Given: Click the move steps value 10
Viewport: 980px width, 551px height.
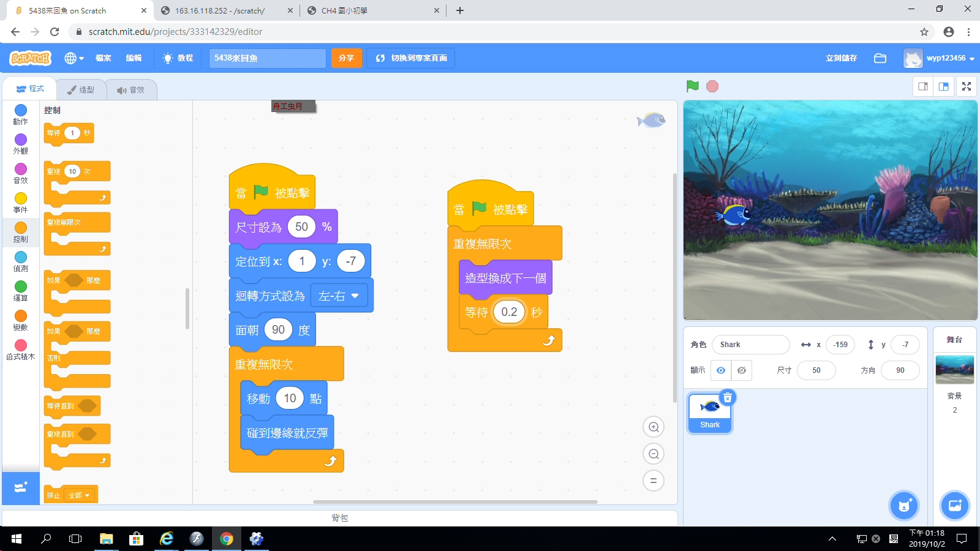Looking at the screenshot, I should point(290,399).
